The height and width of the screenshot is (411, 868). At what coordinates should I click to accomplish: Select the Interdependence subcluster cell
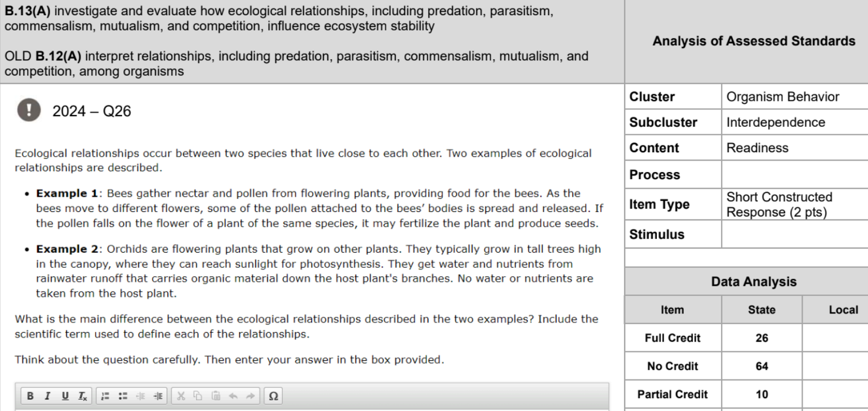point(795,122)
